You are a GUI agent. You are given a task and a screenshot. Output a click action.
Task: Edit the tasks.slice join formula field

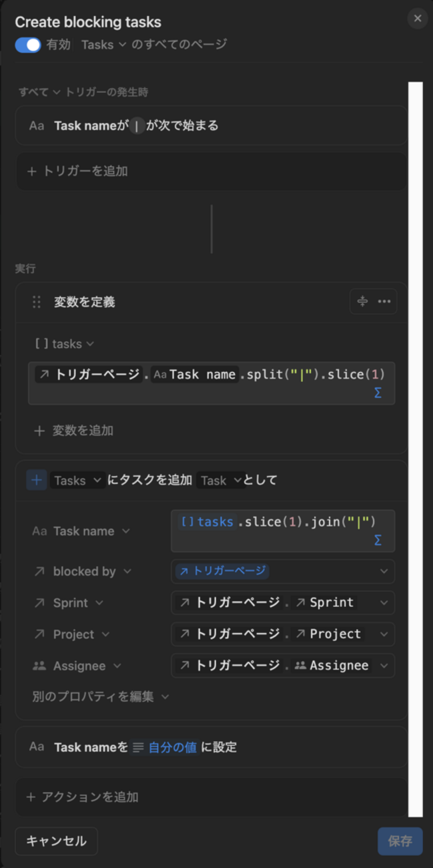[283, 531]
